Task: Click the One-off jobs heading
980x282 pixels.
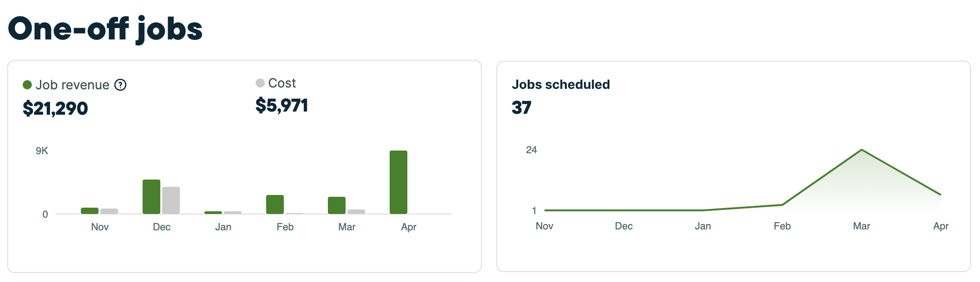Action: click(106, 29)
